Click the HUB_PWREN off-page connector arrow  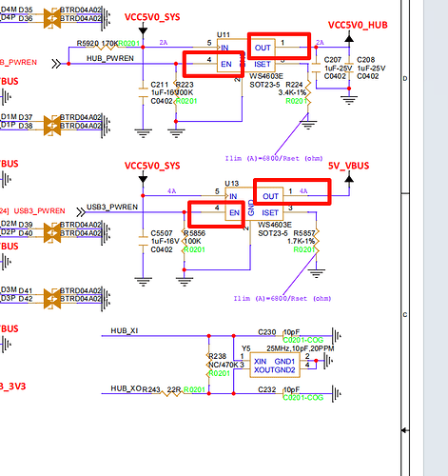(56, 64)
